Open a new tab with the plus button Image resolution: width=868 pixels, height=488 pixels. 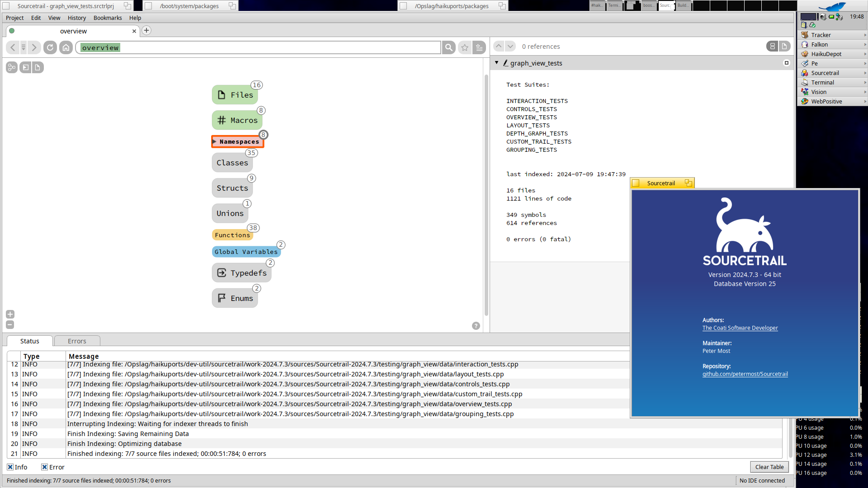coord(146,30)
